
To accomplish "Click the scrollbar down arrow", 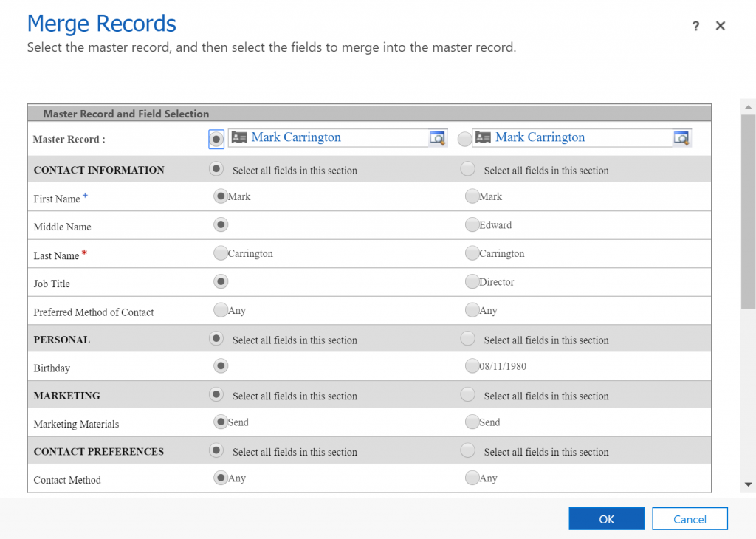I will [x=748, y=484].
